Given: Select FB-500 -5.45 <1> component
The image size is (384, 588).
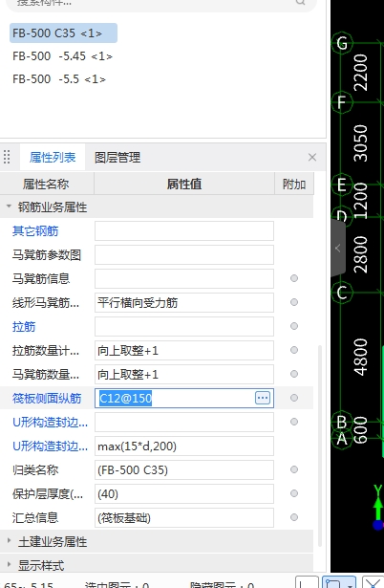Looking at the screenshot, I should [62, 56].
